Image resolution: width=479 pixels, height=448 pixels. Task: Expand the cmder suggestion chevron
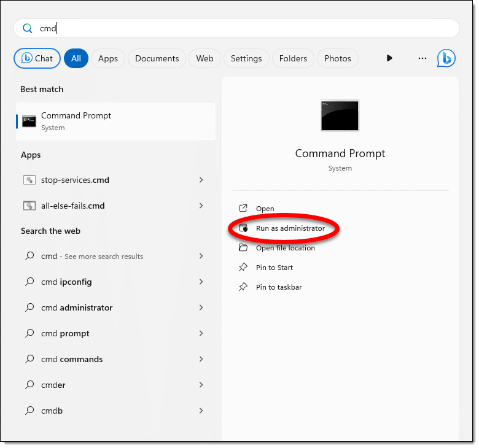201,385
